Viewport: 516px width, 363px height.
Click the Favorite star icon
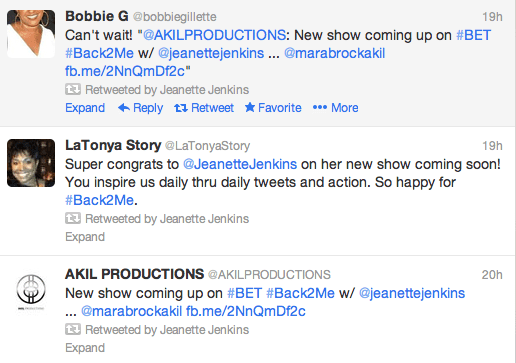tap(250, 107)
